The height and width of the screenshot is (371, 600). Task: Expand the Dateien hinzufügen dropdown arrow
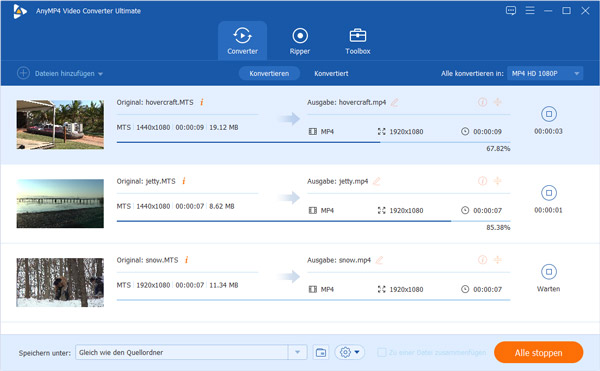point(100,74)
